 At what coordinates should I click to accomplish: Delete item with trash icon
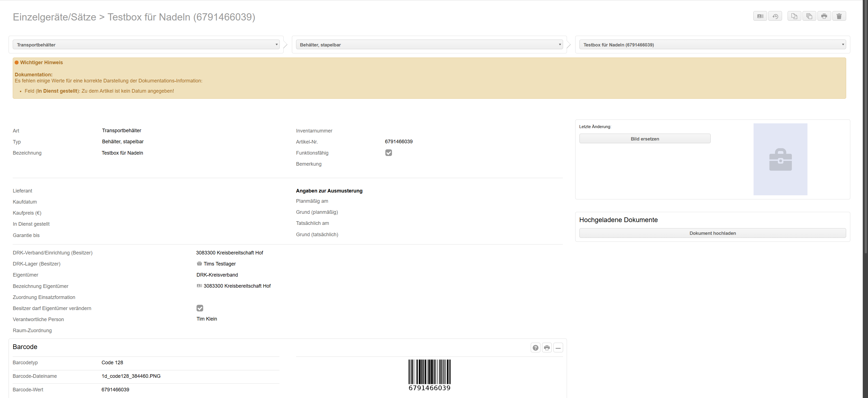coord(839,16)
